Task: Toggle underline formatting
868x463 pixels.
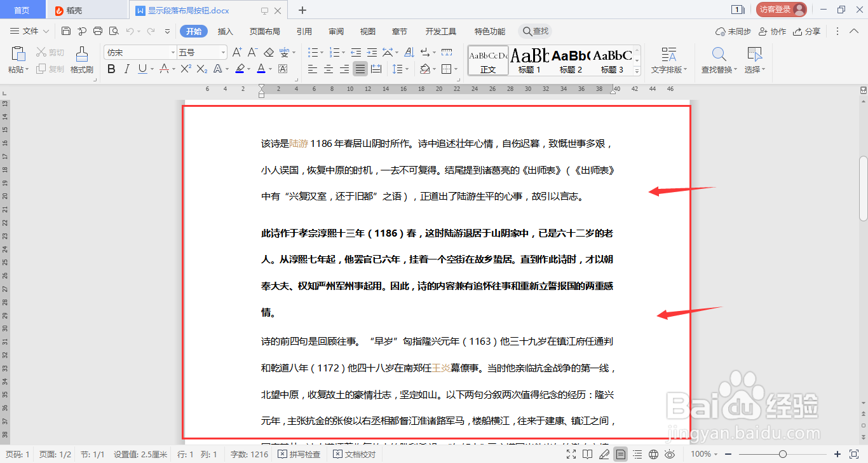Action: tap(140, 68)
